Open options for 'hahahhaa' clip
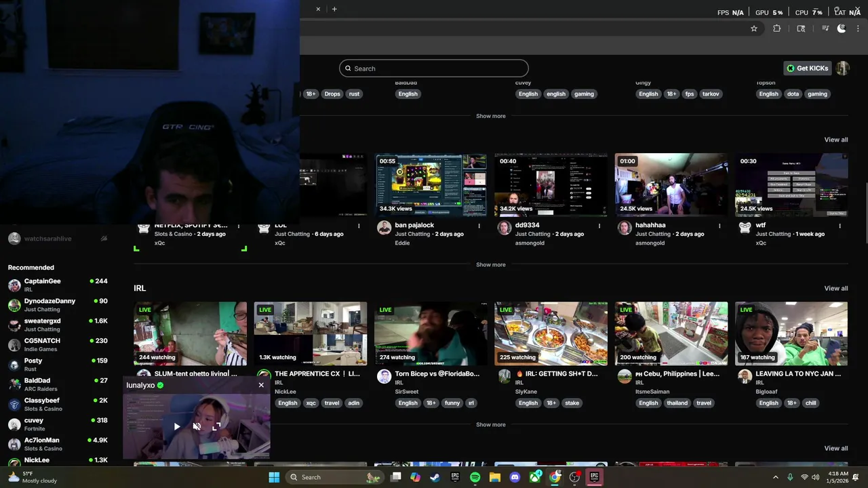The height and width of the screenshot is (488, 868). (719, 226)
